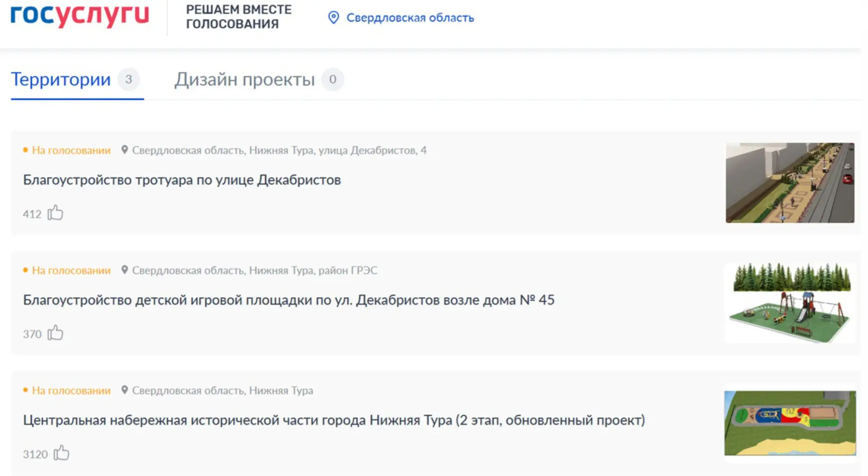868x476 pixels.
Task: Open the embankment plan thumbnail
Action: click(790, 423)
